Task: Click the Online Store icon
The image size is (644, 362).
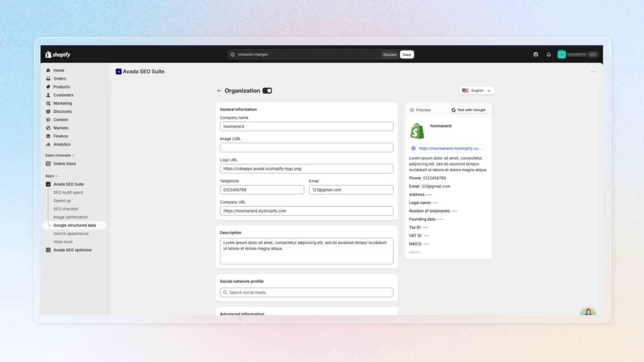Action: 48,164
